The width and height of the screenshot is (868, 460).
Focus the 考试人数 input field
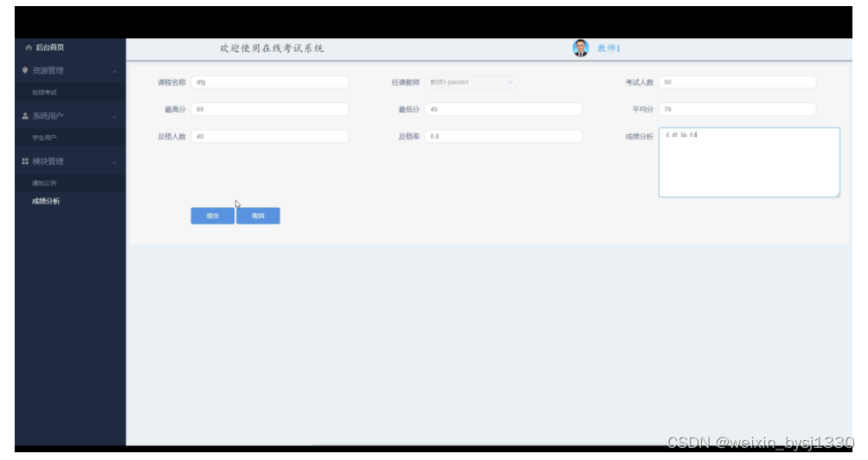click(737, 82)
